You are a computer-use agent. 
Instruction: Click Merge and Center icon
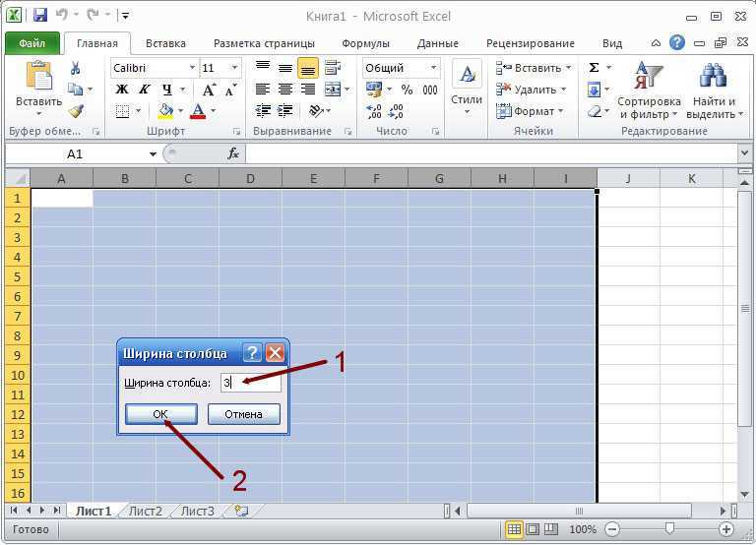[333, 90]
